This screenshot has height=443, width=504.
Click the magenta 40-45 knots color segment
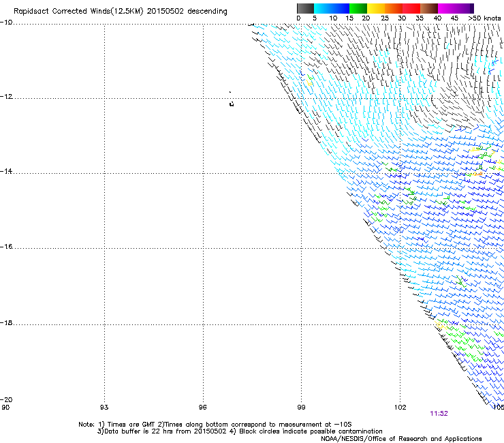(446, 8)
